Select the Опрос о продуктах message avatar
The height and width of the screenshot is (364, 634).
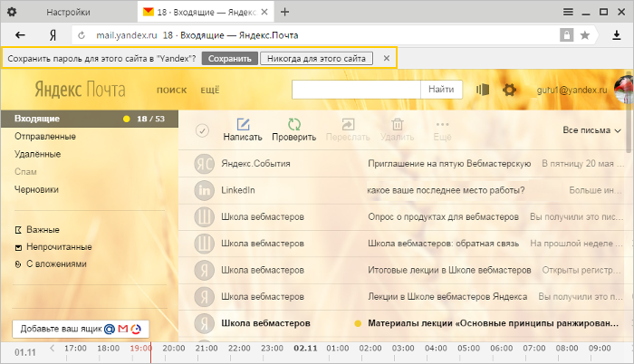pyautogui.click(x=204, y=216)
